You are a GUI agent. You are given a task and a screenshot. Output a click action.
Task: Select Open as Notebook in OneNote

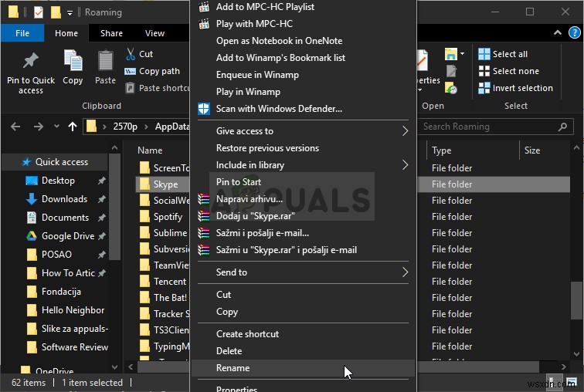click(303, 41)
